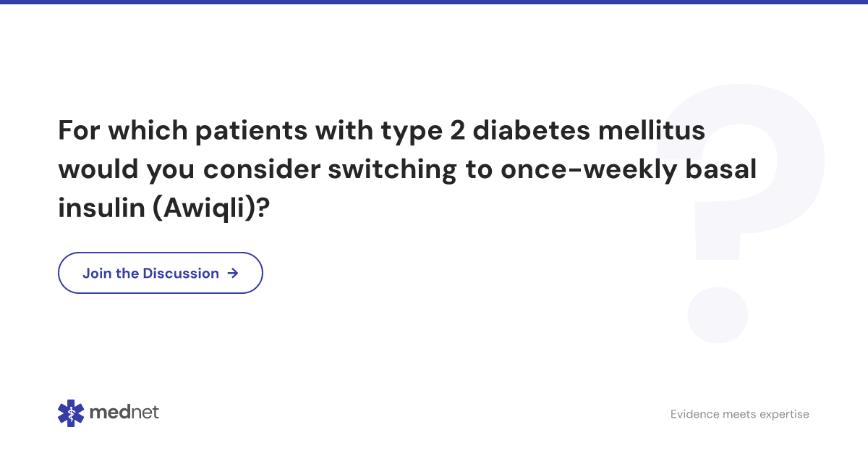Screen dimensions: 868x456
Task: Click the mednet star-of-life logo icon
Action: tap(71, 413)
